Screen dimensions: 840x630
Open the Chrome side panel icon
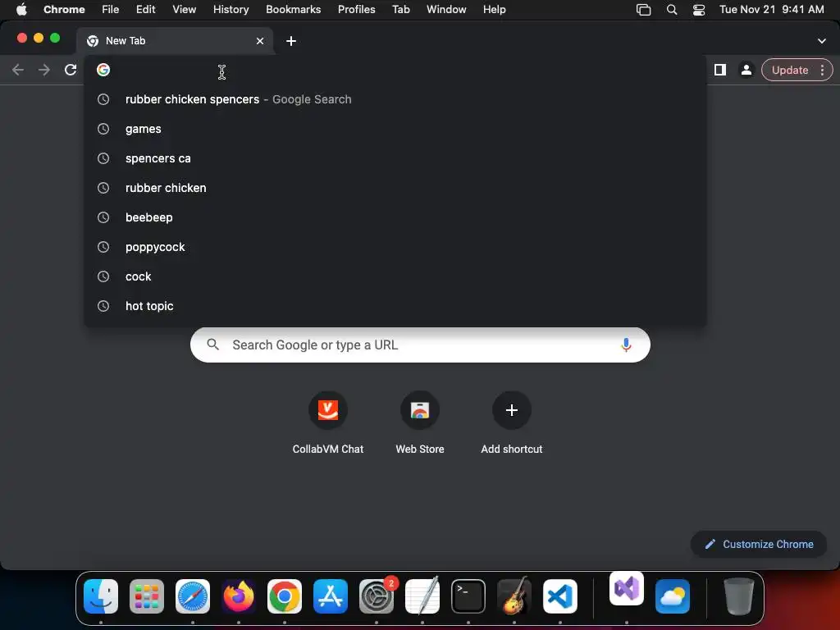720,70
